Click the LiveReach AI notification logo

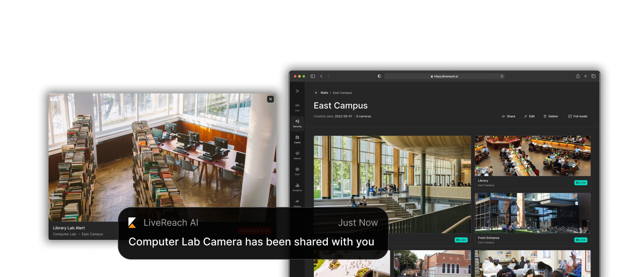coord(132,223)
